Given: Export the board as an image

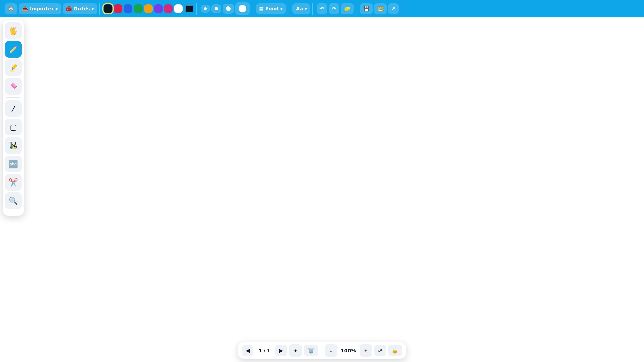Looking at the screenshot, I should coord(380,9).
